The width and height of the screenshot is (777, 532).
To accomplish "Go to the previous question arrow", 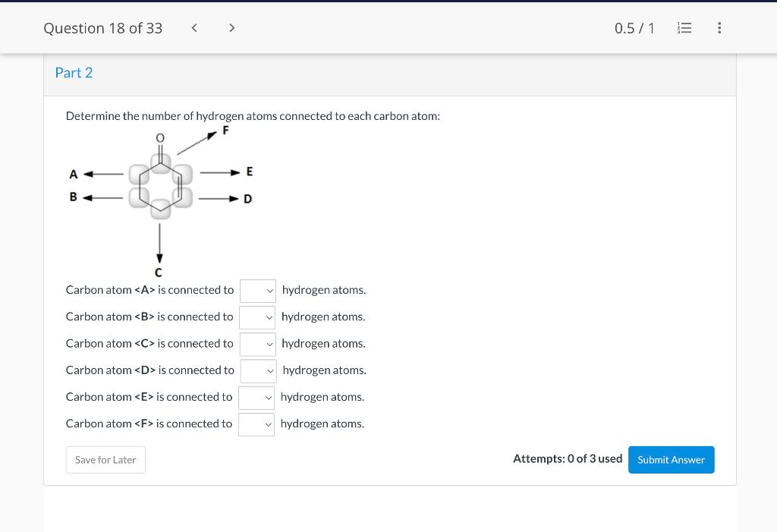I will click(x=194, y=28).
